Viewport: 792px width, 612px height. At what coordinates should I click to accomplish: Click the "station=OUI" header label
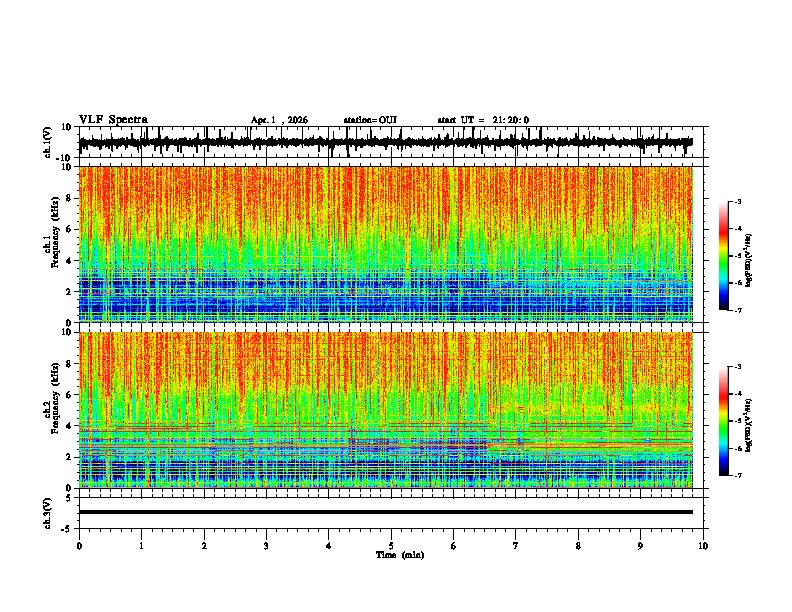[370, 120]
